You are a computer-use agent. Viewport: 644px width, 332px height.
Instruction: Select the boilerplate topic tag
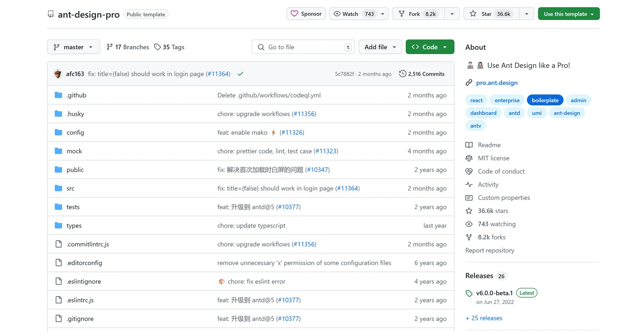tap(545, 100)
